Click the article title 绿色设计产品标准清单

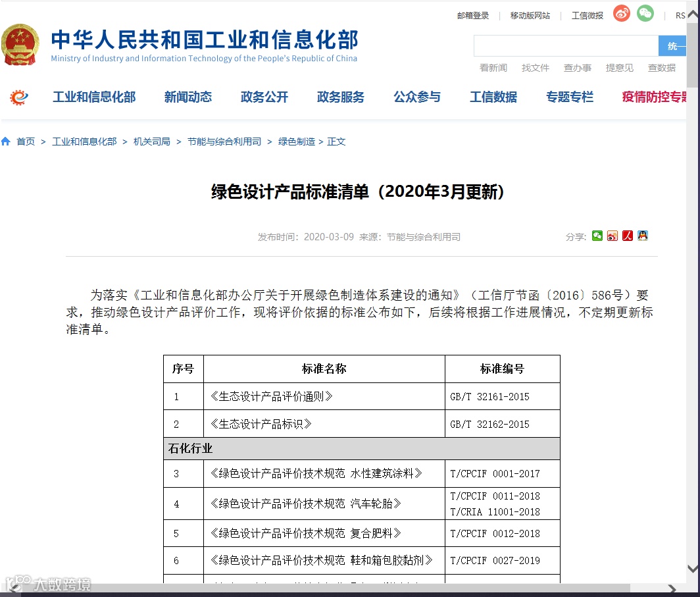(x=358, y=192)
